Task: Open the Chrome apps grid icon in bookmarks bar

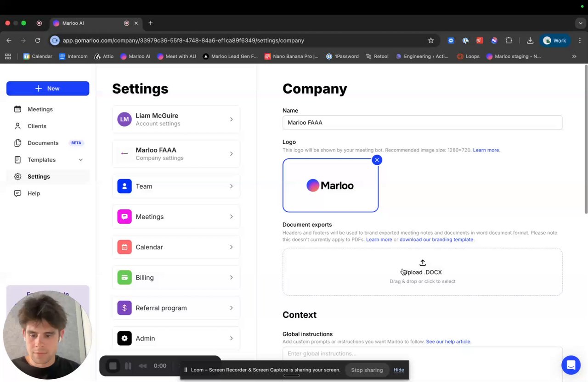Action: (x=8, y=56)
